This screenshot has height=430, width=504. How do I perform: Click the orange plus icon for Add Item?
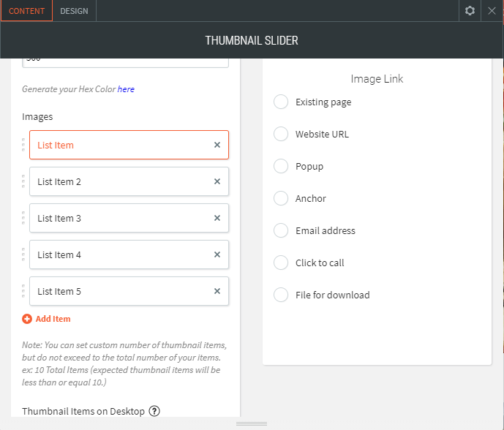click(27, 319)
